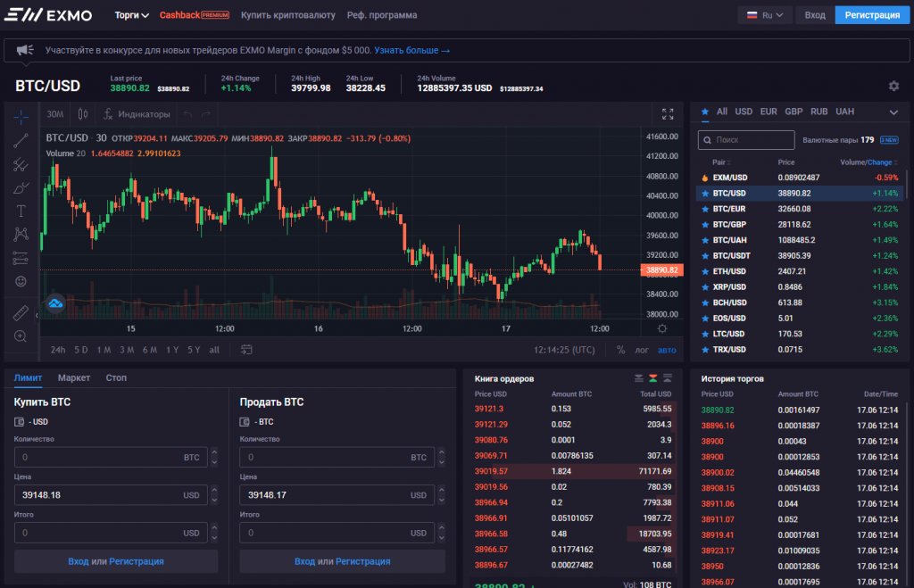Click the Регистрация button in header
The height and width of the screenshot is (588, 914).
click(873, 15)
